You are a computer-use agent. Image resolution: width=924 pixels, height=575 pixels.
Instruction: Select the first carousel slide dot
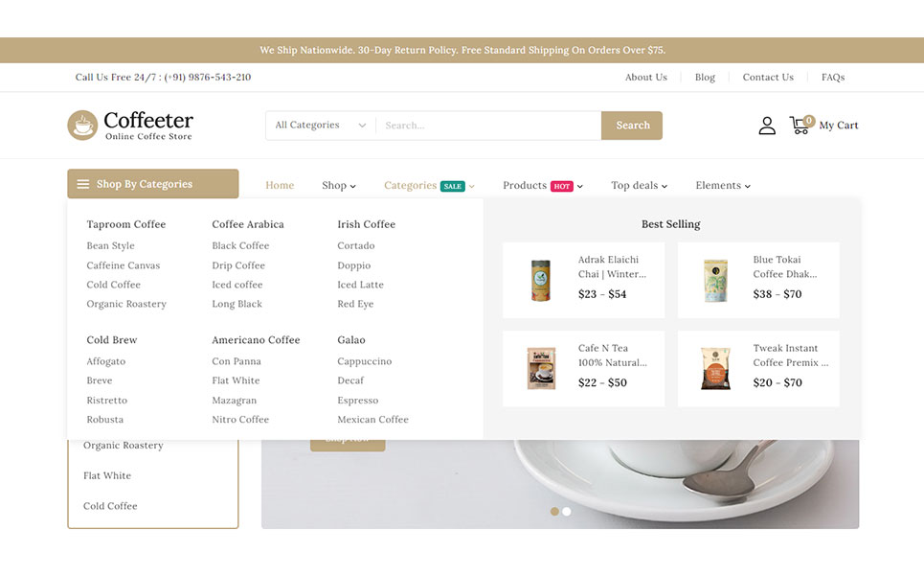pos(554,512)
